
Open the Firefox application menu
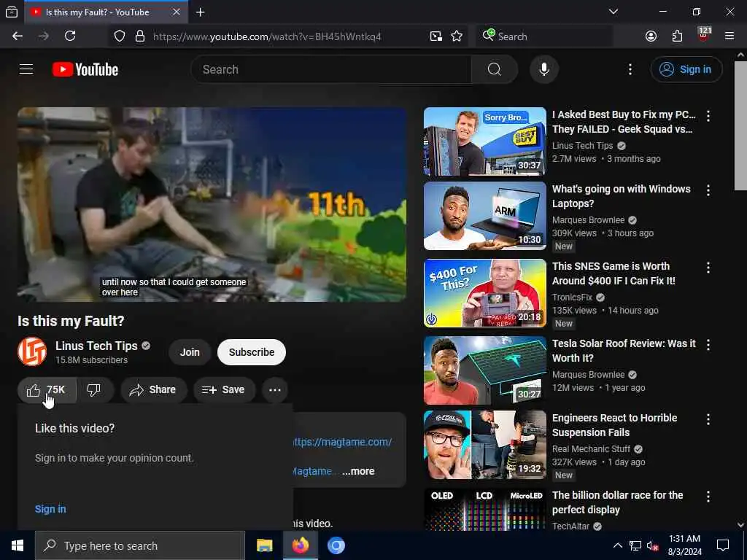point(729,36)
